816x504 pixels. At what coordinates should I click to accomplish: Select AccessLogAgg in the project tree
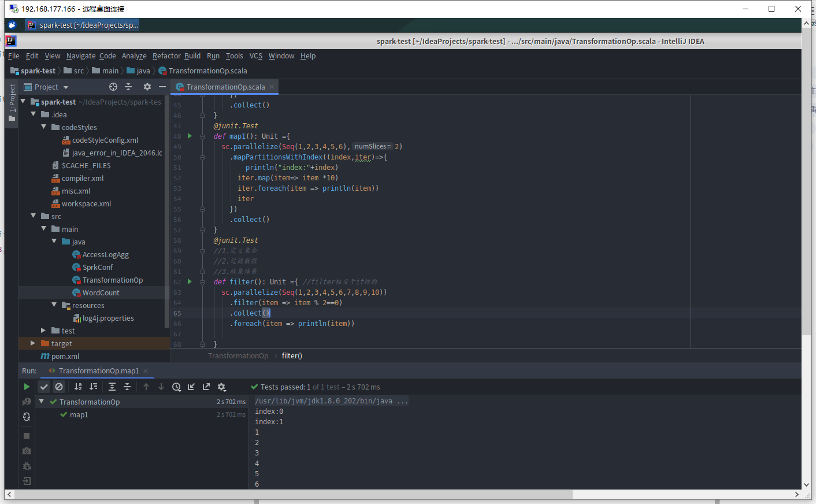point(106,255)
